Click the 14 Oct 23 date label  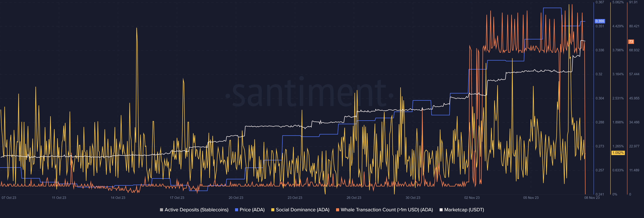[x=118, y=198]
